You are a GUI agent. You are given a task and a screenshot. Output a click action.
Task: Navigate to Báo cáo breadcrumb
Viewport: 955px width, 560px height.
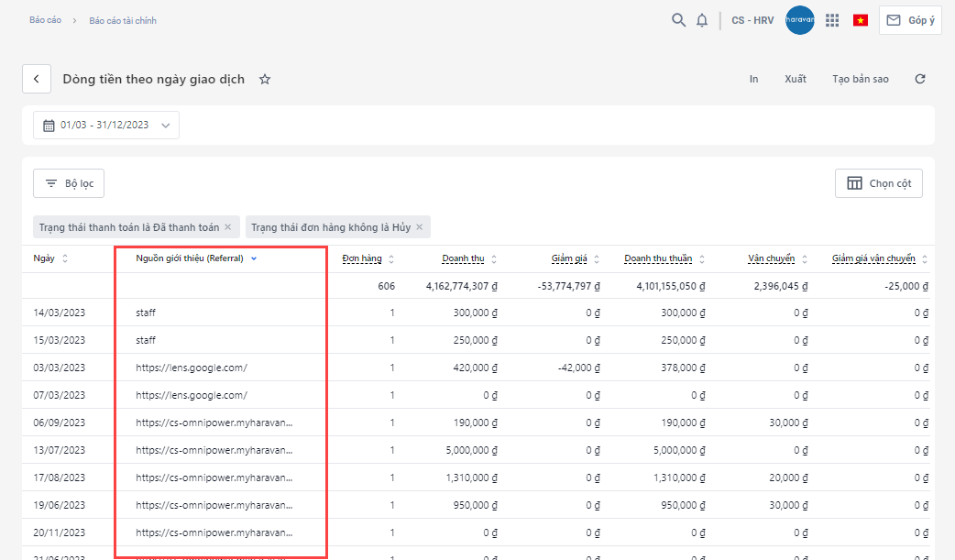[x=45, y=20]
